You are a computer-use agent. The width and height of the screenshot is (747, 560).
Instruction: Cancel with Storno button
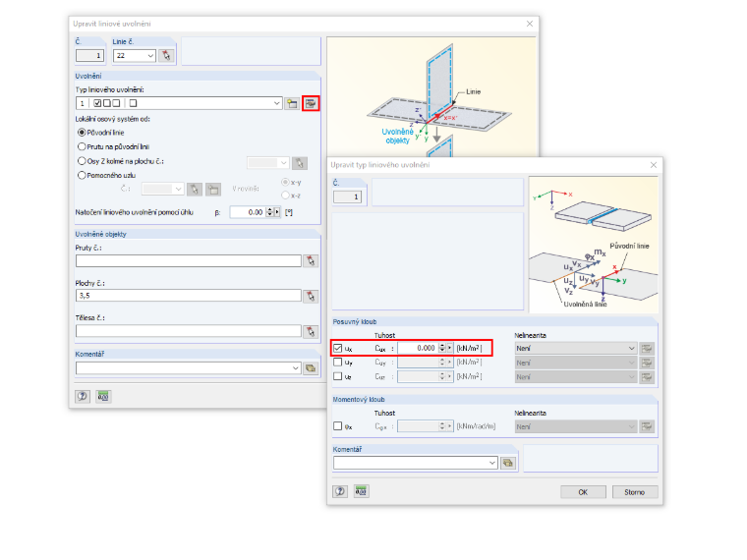[635, 492]
